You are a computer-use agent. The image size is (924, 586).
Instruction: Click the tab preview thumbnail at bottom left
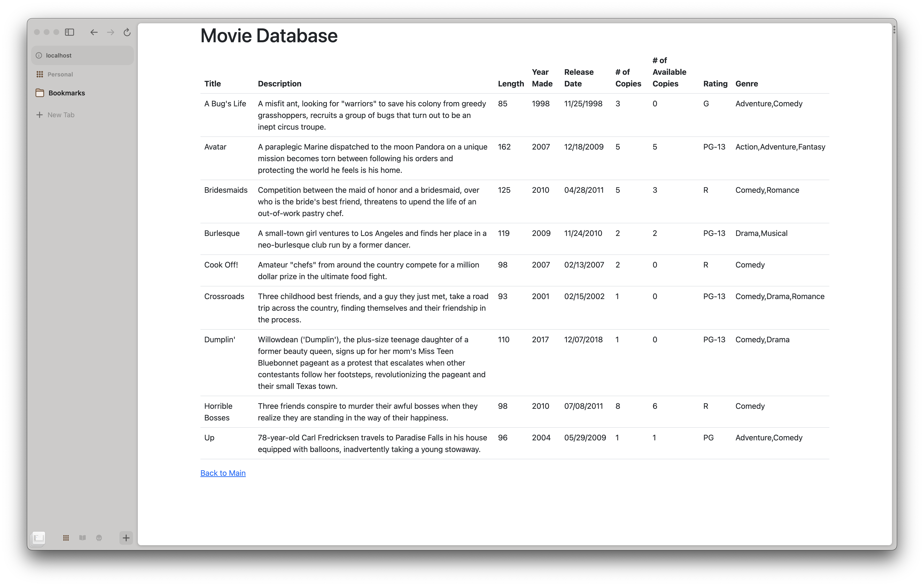point(38,538)
